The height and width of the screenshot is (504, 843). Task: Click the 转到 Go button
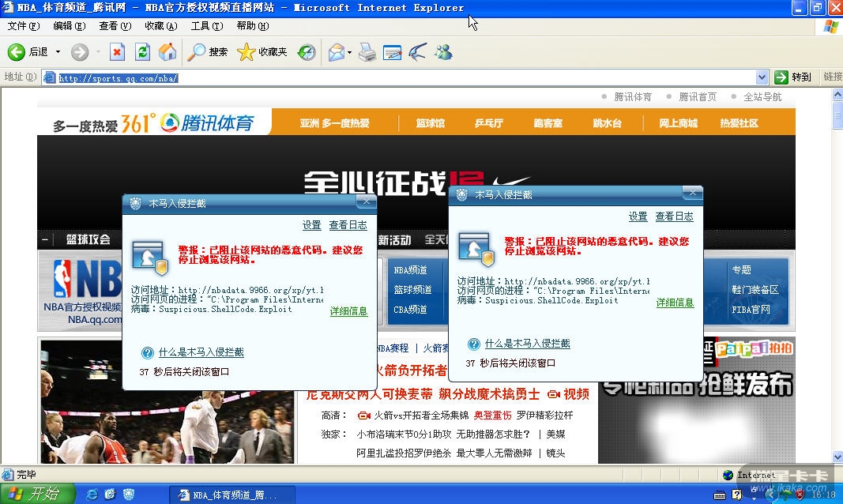coord(793,77)
